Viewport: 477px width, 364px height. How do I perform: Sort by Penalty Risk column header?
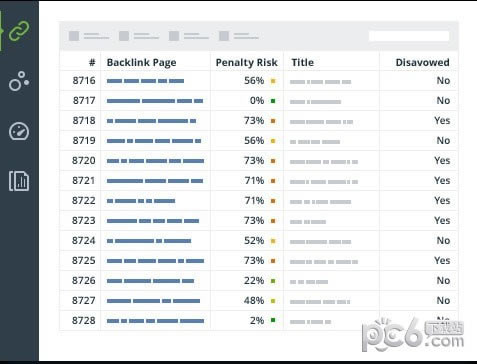(x=247, y=62)
